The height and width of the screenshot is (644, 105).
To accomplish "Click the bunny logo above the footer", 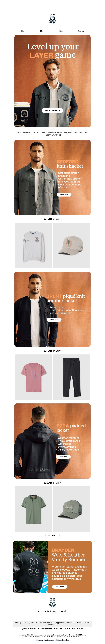I will click(x=52, y=602).
